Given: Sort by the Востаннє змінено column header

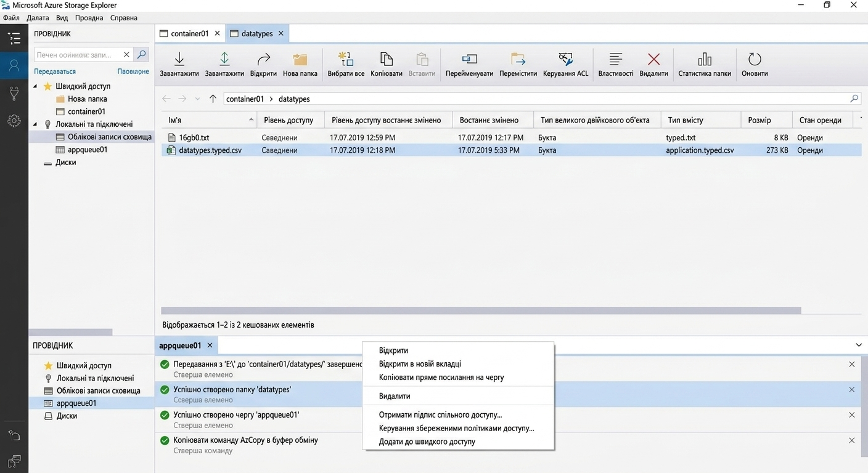Looking at the screenshot, I should [491, 120].
